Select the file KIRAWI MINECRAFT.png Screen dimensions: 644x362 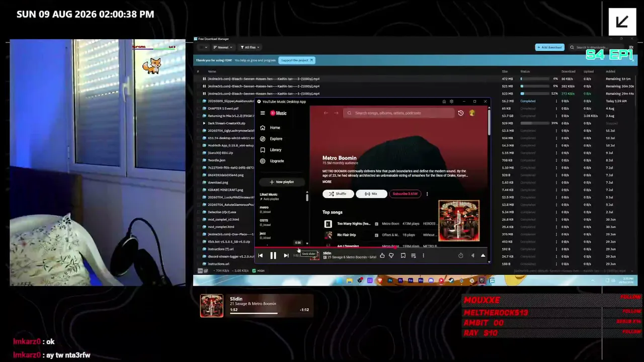225,190
